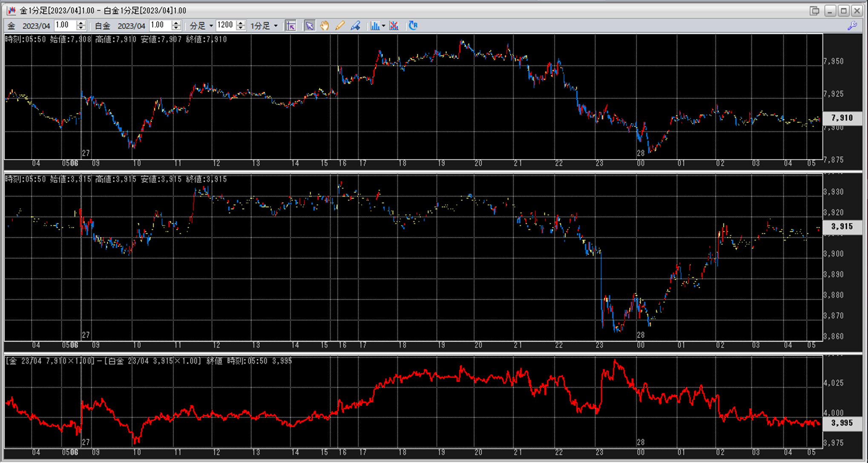Open the bar chart indicator tool
Viewport: 868px width, 463px height.
point(374,26)
